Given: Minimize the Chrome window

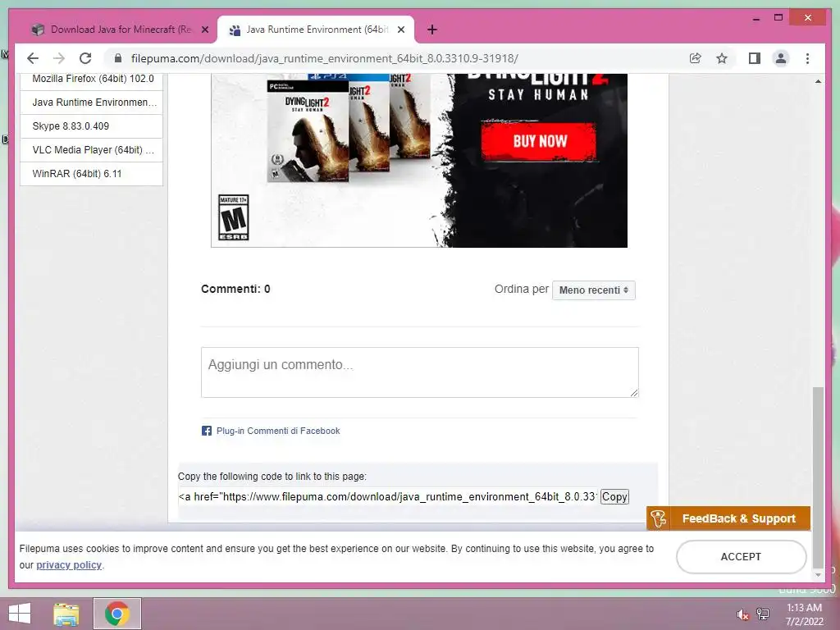Looking at the screenshot, I should tap(756, 19).
